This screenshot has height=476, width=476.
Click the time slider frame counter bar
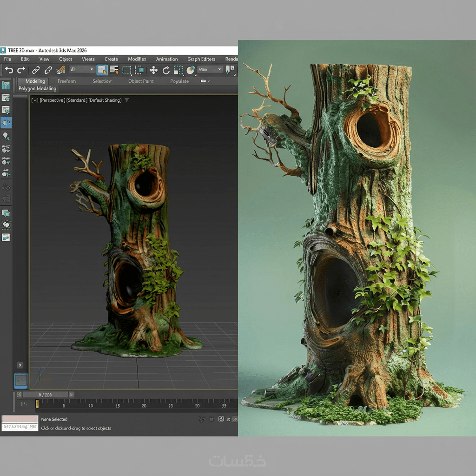click(45, 395)
